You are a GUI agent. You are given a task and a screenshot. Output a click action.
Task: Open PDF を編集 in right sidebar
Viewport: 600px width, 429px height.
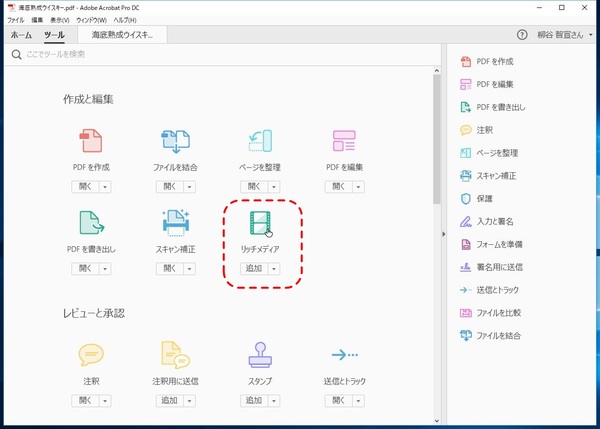(x=487, y=84)
